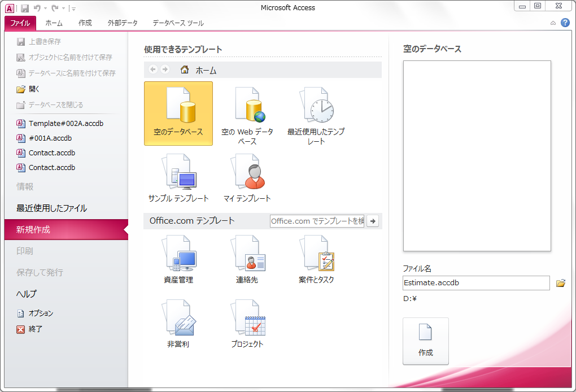Click the Office.com template search box
The height and width of the screenshot is (392, 576).
(317, 221)
